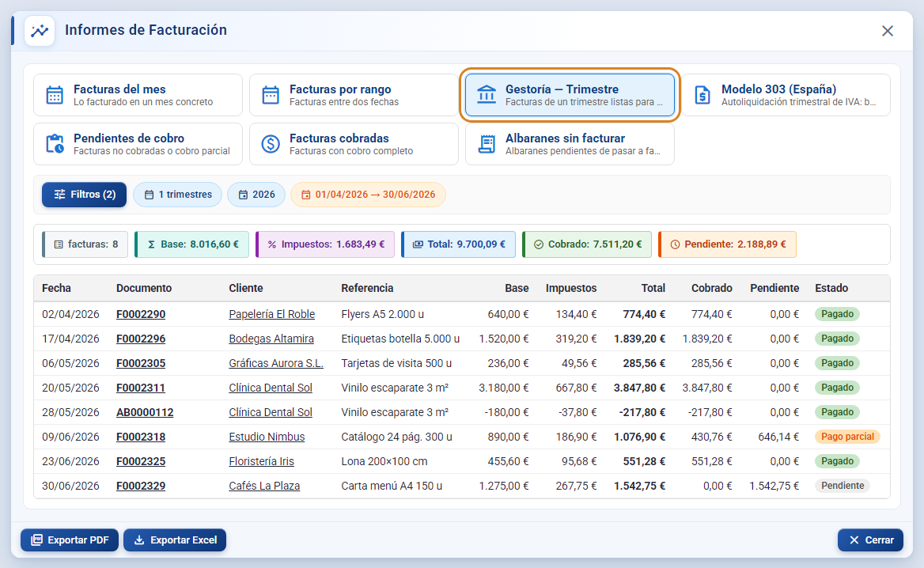Open invoice F0002311
This screenshot has height=568, width=924.
tap(141, 388)
